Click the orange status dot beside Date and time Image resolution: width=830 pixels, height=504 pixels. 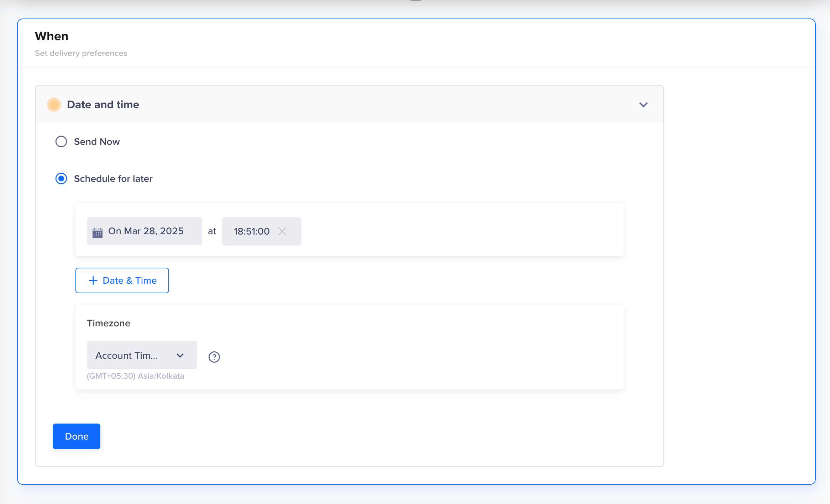click(x=54, y=105)
